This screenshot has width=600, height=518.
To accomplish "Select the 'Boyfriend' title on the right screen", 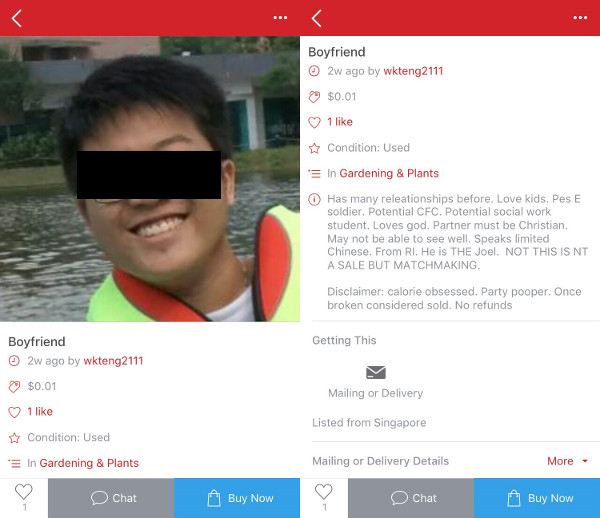I will [337, 52].
